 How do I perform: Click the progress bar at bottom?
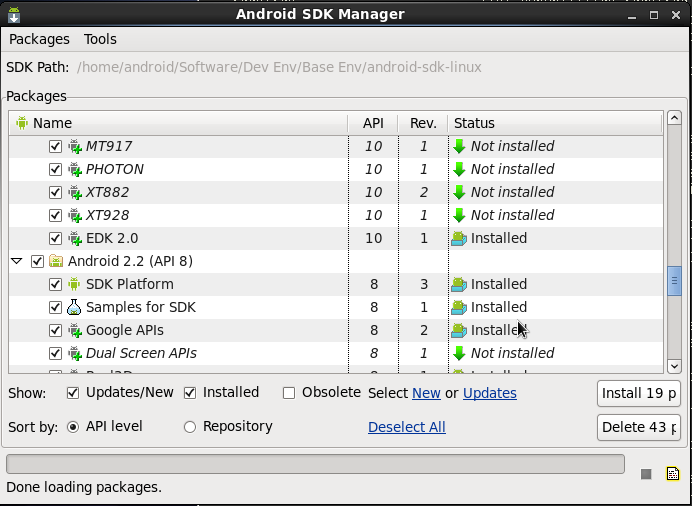pyautogui.click(x=315, y=464)
